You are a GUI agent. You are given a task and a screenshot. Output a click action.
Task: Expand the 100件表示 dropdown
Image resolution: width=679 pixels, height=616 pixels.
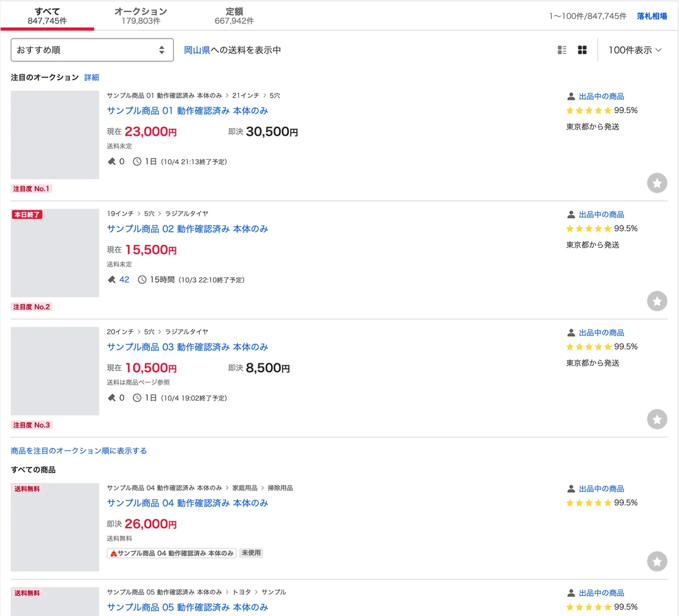coord(635,50)
